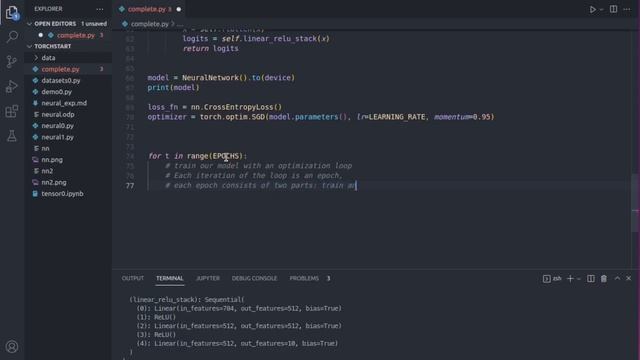Image resolution: width=640 pixels, height=360 pixels.
Task: Open tensor0.ipynb notebook
Action: (x=68, y=193)
